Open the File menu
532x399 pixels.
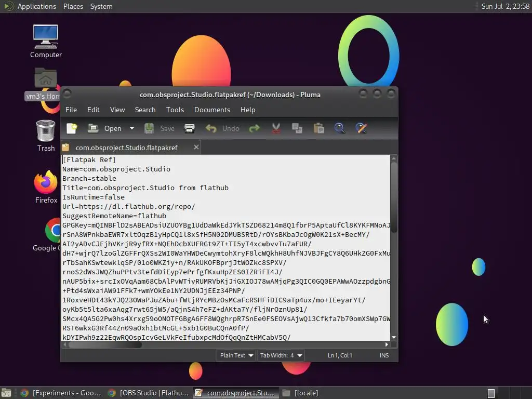71,110
